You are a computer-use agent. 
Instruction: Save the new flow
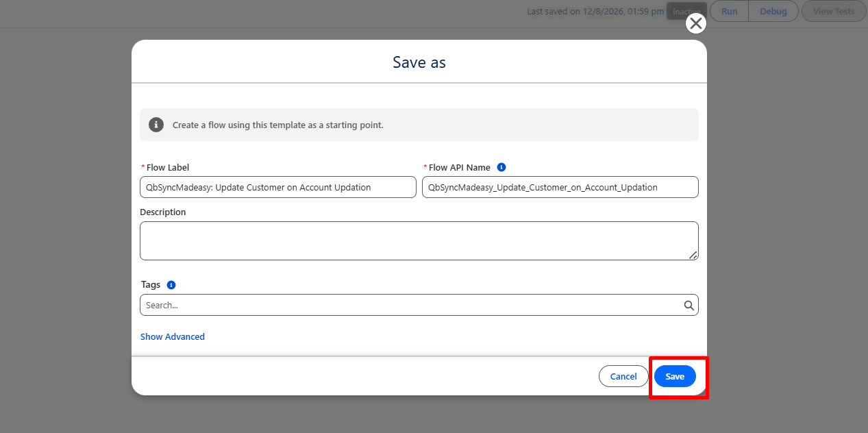tap(675, 376)
